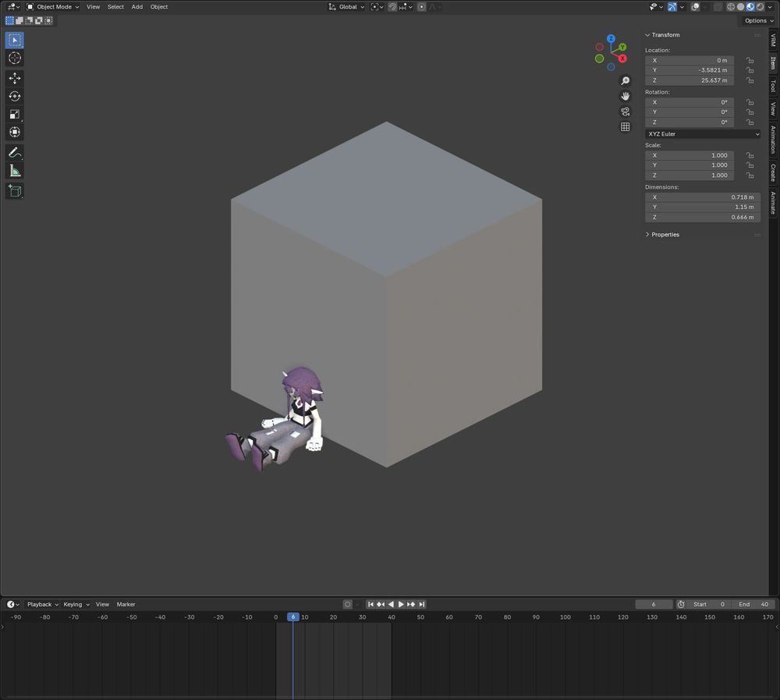This screenshot has height=700, width=780.
Task: Switch to material preview shading
Action: (x=750, y=7)
